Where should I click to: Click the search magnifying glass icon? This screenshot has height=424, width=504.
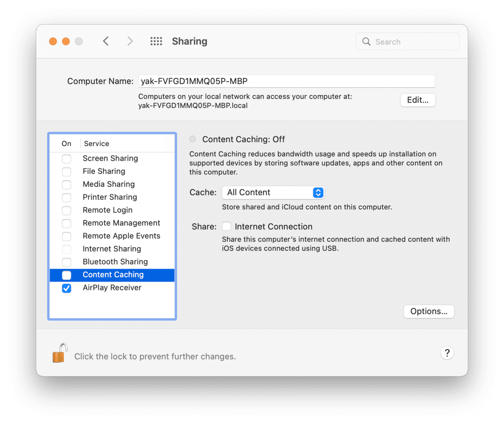coord(366,41)
